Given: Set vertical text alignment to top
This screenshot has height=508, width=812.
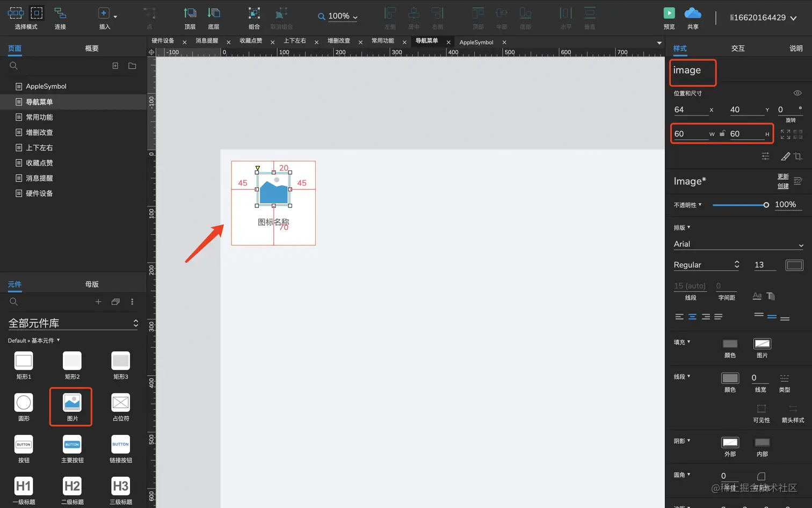Looking at the screenshot, I should click(x=759, y=315).
